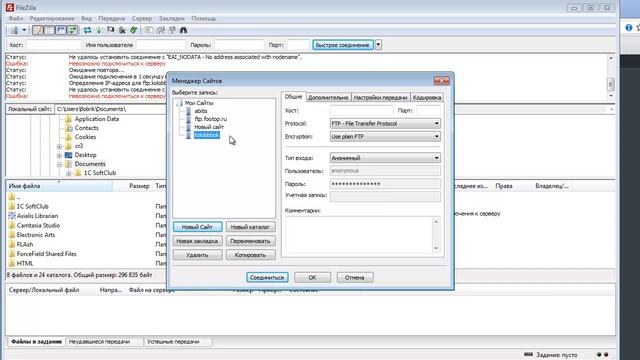
Task: Open the Вид menu
Action: [x=86, y=18]
